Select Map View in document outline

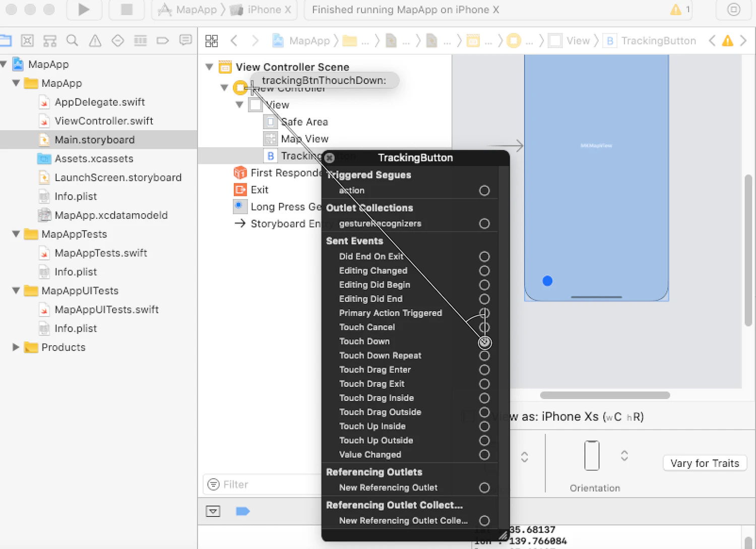[x=304, y=139]
